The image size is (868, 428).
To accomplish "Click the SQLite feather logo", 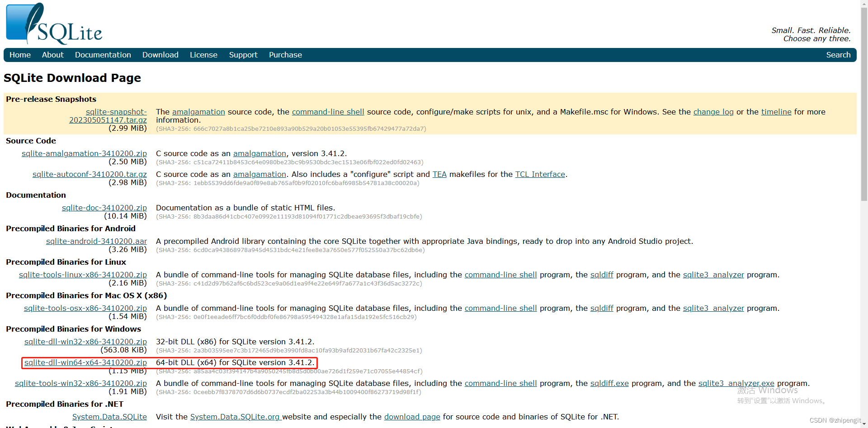I will [x=54, y=24].
